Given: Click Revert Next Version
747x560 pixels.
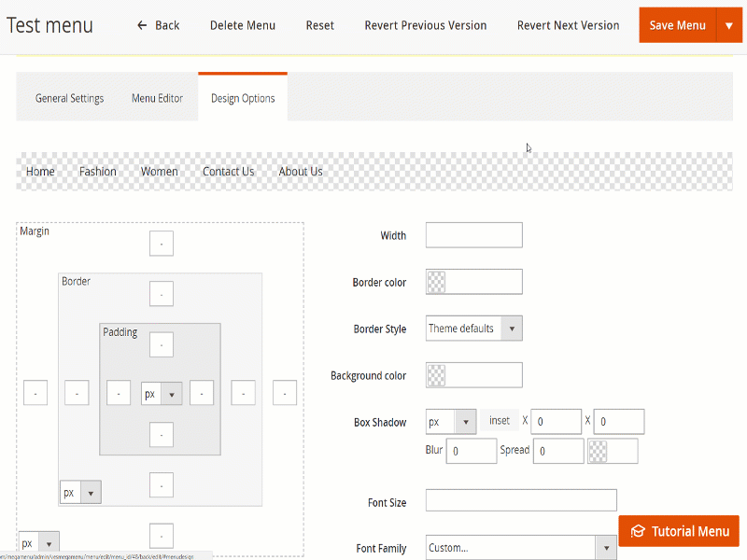Looking at the screenshot, I should (x=568, y=25).
